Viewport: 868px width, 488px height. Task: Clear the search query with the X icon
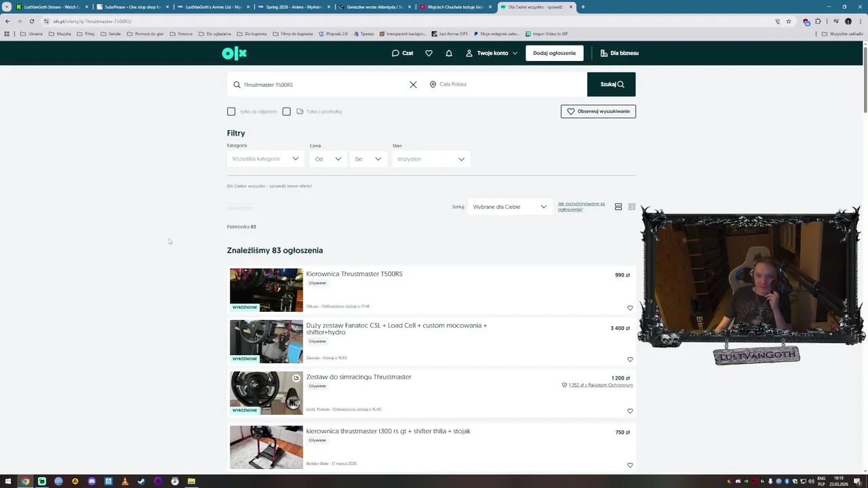413,85
